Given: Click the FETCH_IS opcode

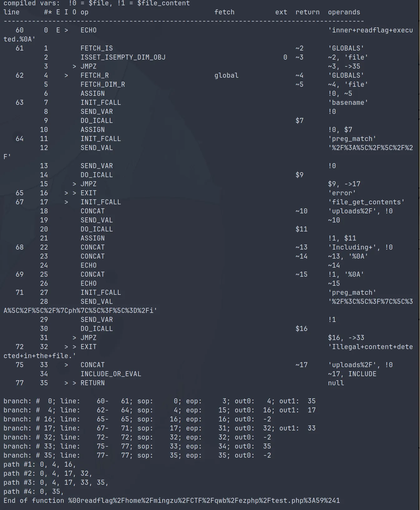Looking at the screenshot, I should (96, 48).
